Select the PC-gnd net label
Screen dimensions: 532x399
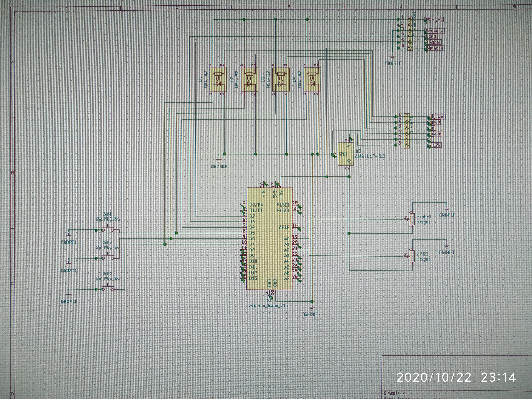[x=434, y=20]
